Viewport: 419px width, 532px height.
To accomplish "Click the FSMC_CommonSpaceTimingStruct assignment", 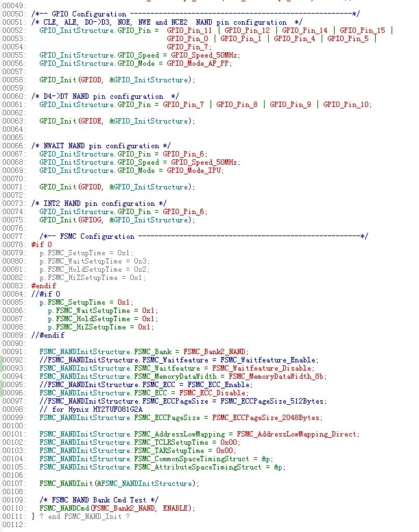I will click(156, 459).
